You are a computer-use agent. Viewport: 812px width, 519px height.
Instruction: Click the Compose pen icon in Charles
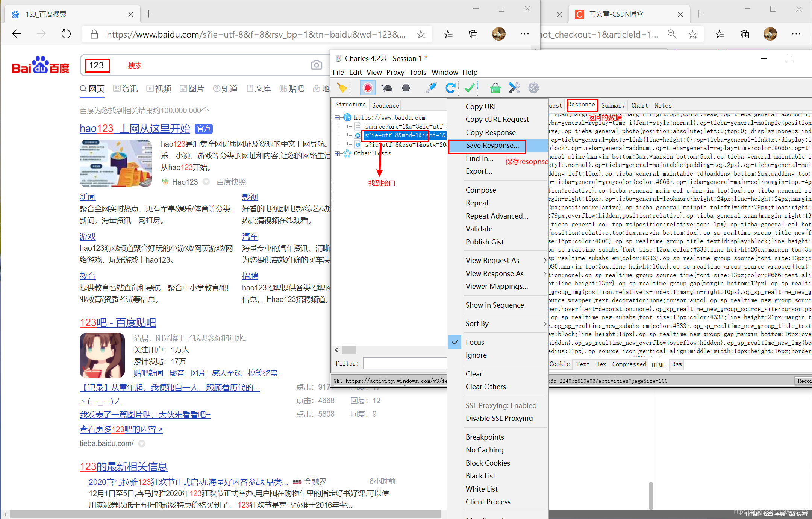point(431,88)
